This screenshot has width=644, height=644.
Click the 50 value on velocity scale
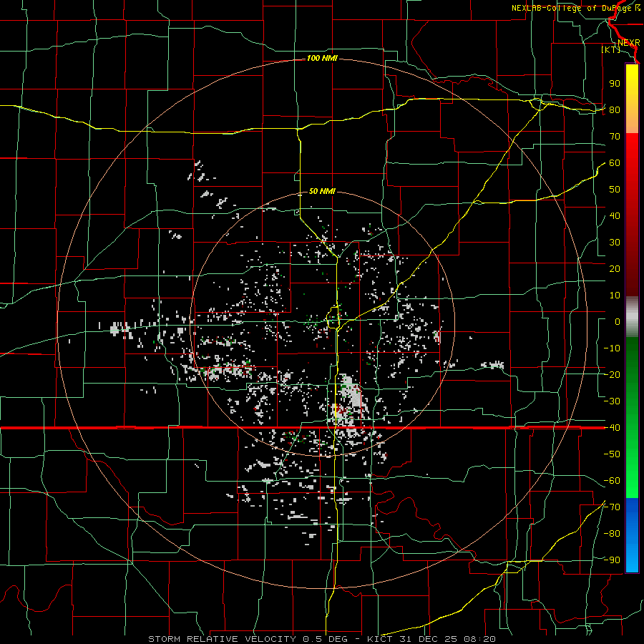[x=615, y=190]
